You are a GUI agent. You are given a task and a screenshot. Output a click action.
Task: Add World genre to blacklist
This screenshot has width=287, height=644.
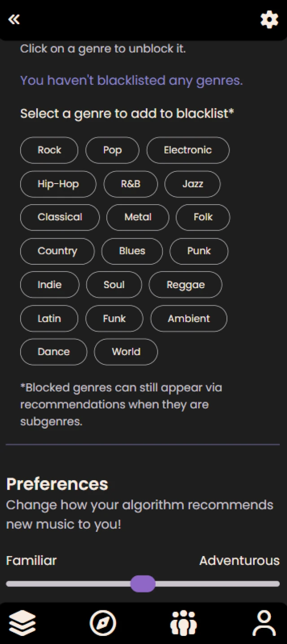(x=126, y=352)
